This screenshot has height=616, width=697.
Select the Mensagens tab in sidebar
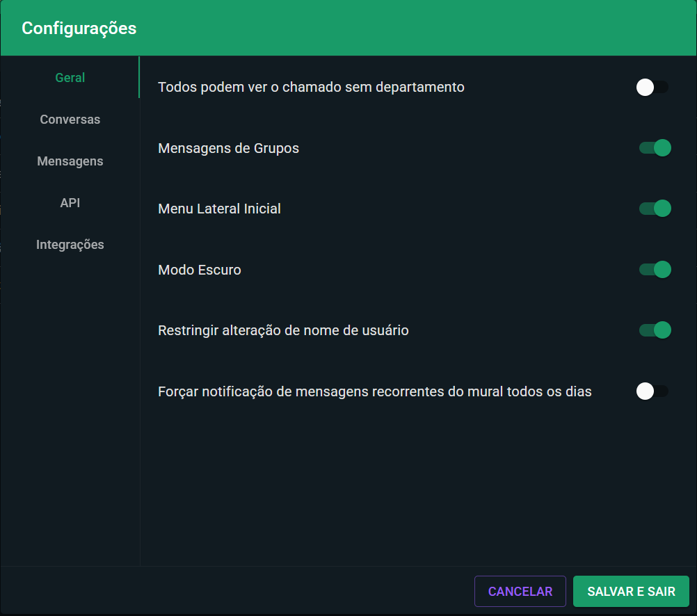(70, 161)
